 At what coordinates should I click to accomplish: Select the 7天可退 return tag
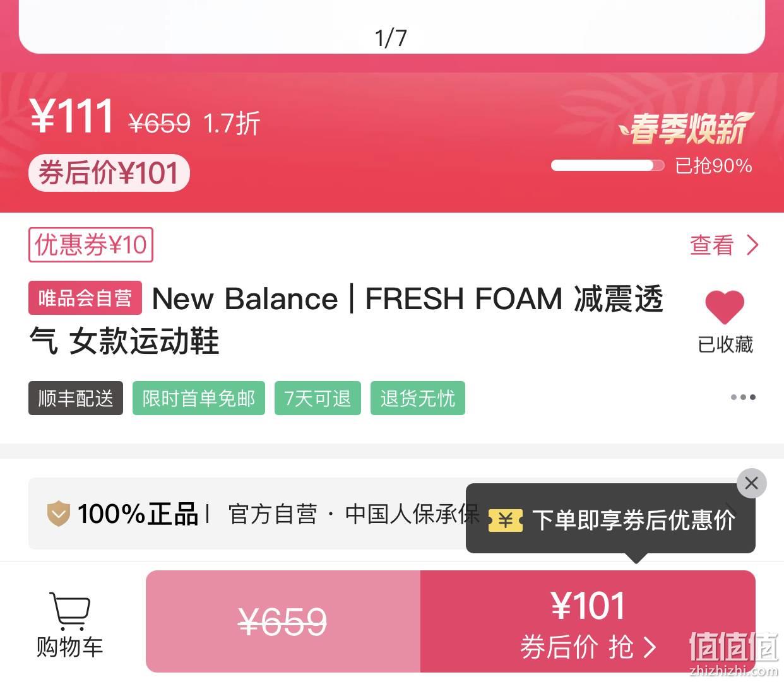(318, 398)
